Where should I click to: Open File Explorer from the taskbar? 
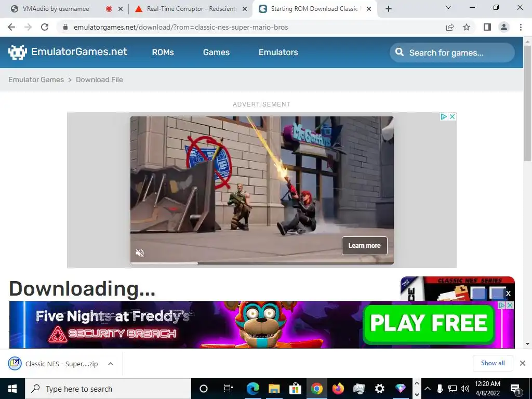[x=274, y=389]
